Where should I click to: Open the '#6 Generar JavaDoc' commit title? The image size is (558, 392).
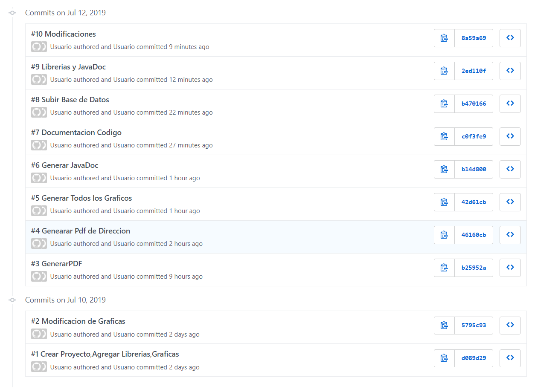point(65,165)
